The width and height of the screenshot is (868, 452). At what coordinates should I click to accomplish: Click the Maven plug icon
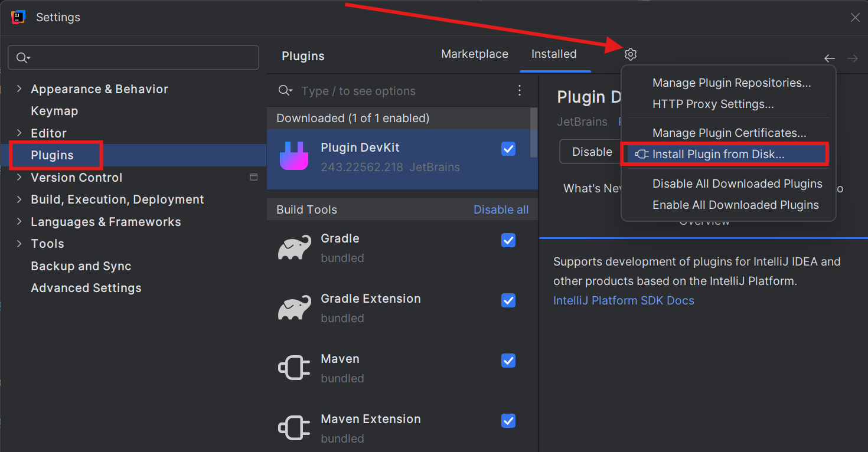[x=294, y=368]
